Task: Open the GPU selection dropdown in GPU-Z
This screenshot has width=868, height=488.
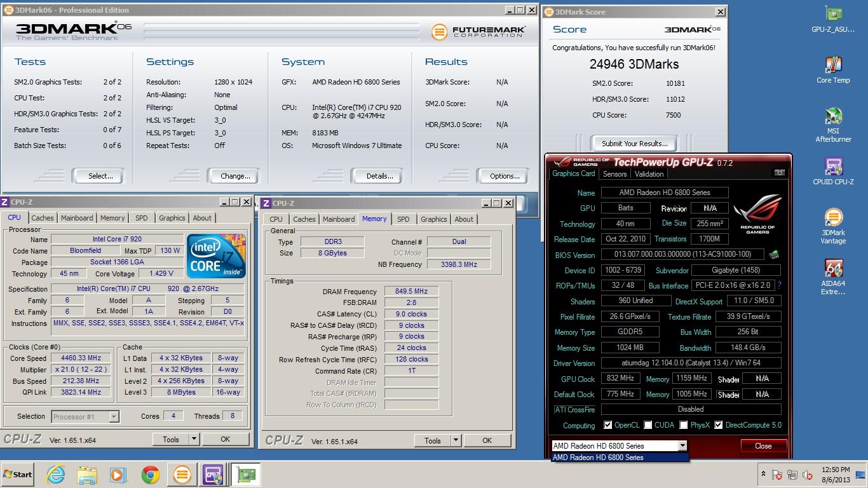Action: tap(682, 445)
